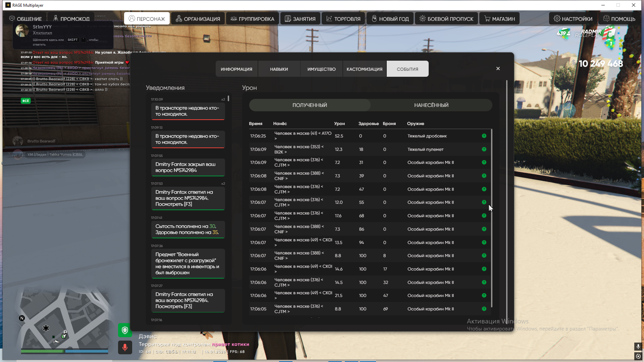Switch damage view to Нанесённый
The height and width of the screenshot is (362, 644).
pyautogui.click(x=431, y=105)
